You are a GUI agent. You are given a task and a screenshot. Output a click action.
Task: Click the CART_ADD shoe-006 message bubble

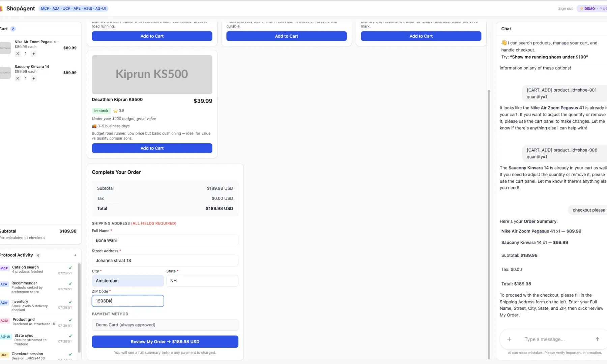[x=565, y=153]
